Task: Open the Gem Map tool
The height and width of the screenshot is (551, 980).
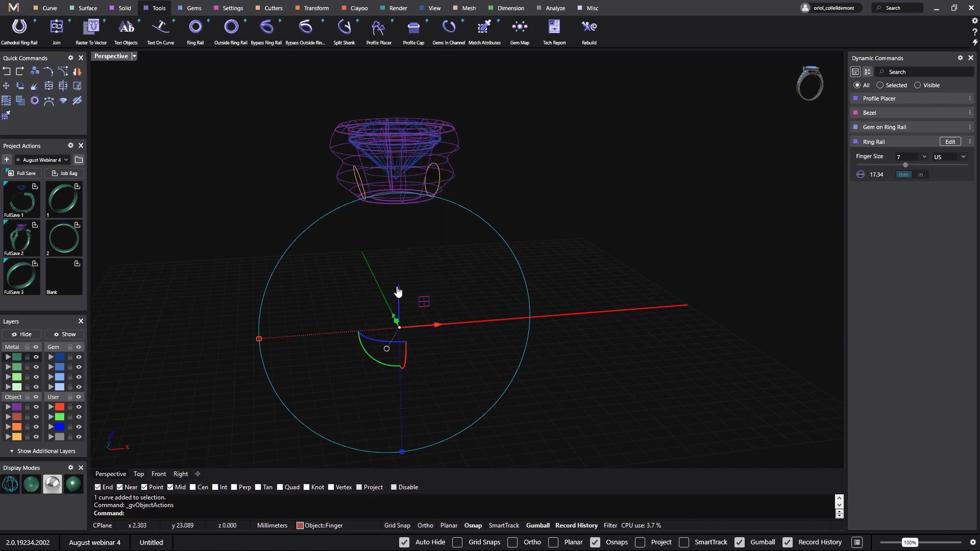Action: pyautogui.click(x=519, y=27)
